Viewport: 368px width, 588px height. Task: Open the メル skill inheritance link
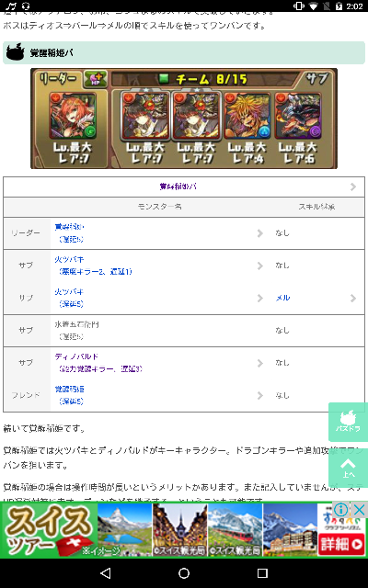(x=282, y=298)
